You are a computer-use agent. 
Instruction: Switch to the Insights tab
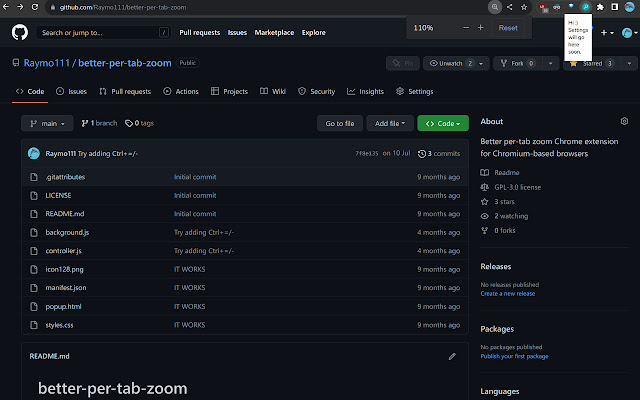[365, 91]
